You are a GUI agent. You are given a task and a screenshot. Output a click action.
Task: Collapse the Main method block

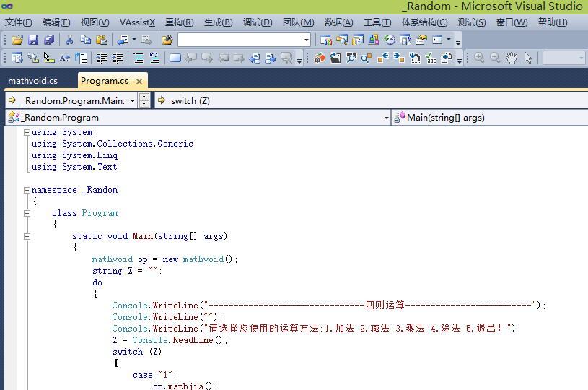coord(27,236)
